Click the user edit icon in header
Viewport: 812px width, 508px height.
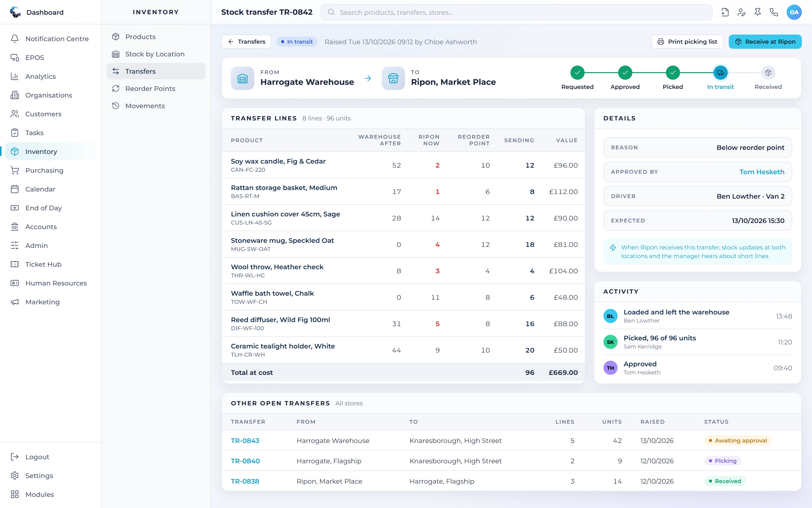point(741,12)
